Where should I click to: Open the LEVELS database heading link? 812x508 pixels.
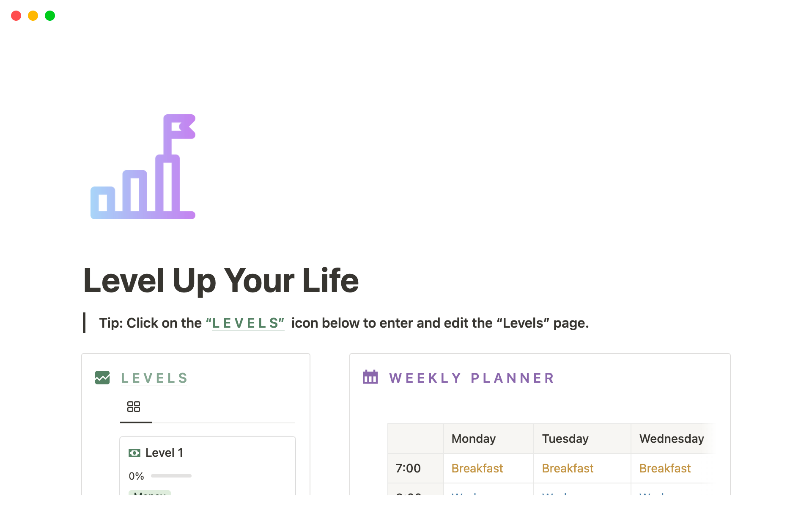coord(154,378)
